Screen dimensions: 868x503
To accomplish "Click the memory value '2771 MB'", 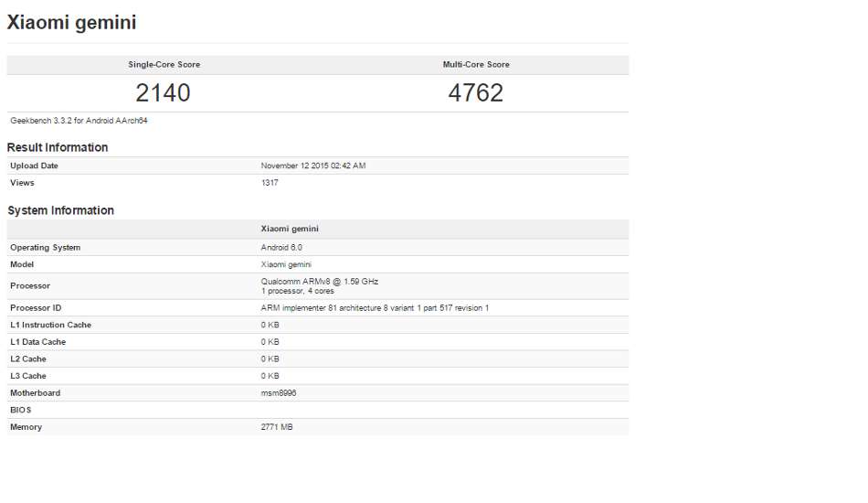I will (x=277, y=427).
